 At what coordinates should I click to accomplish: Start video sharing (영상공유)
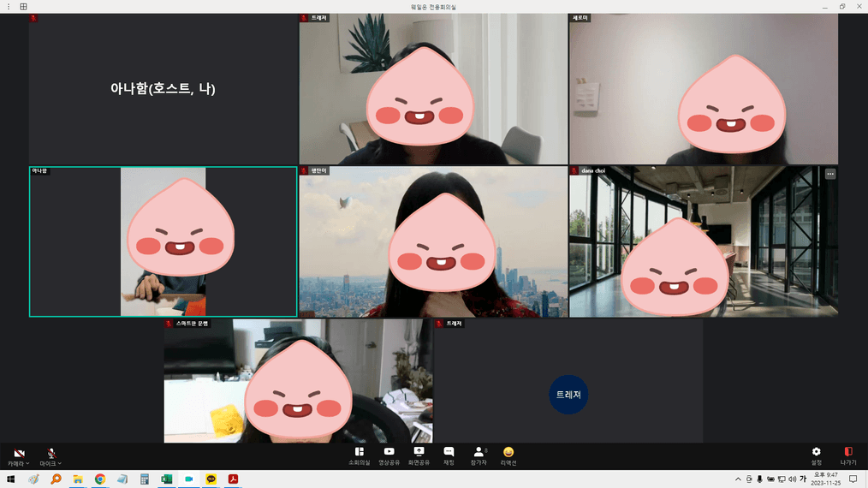tap(389, 455)
